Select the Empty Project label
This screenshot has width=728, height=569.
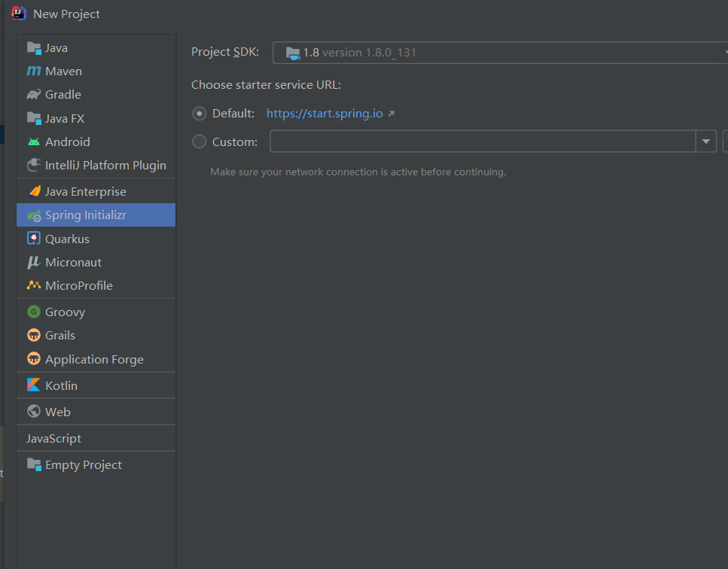point(83,464)
